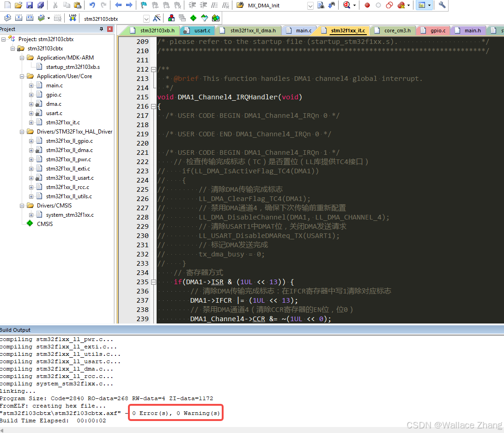Switch to the usart.c tab

pyautogui.click(x=198, y=30)
